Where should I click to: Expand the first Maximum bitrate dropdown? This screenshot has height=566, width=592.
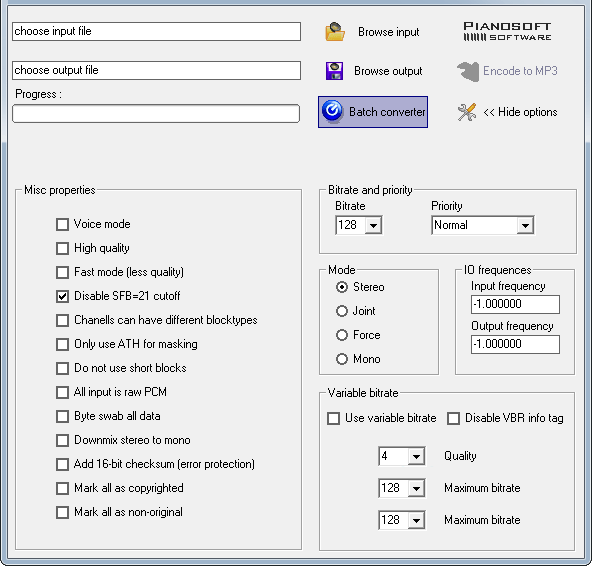pos(416,488)
